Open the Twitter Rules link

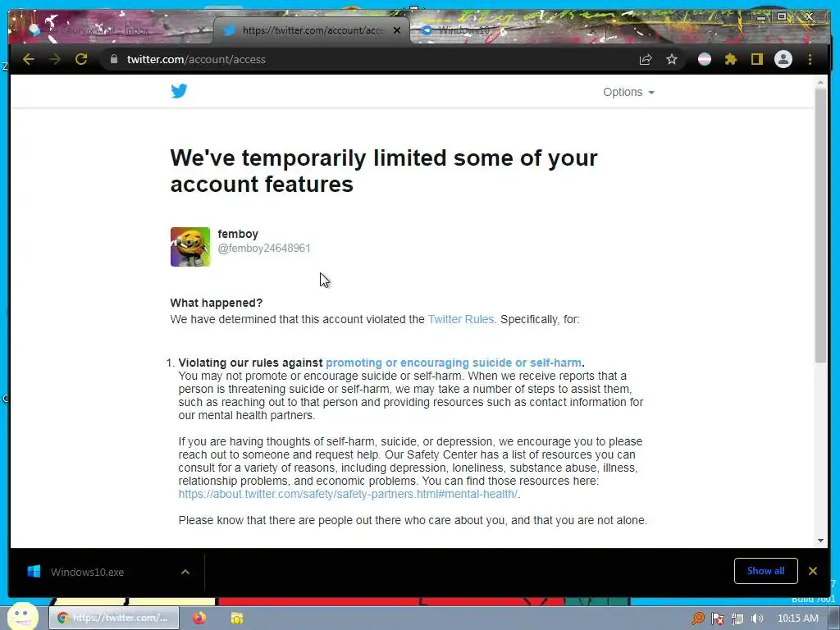461,319
